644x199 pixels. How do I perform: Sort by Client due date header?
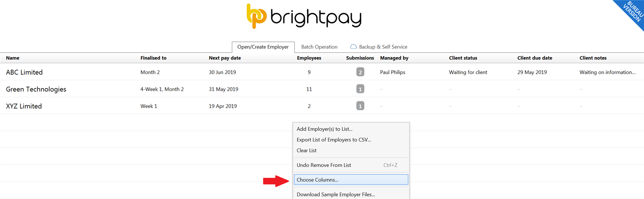(x=535, y=58)
